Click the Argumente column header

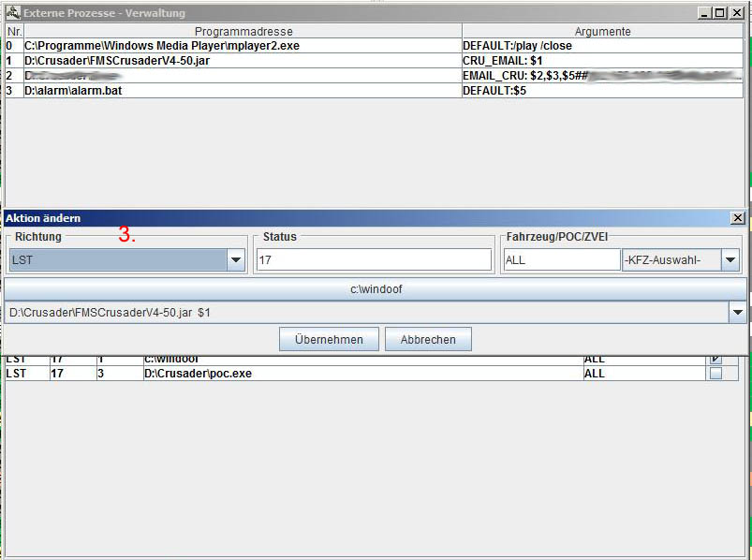(x=602, y=31)
